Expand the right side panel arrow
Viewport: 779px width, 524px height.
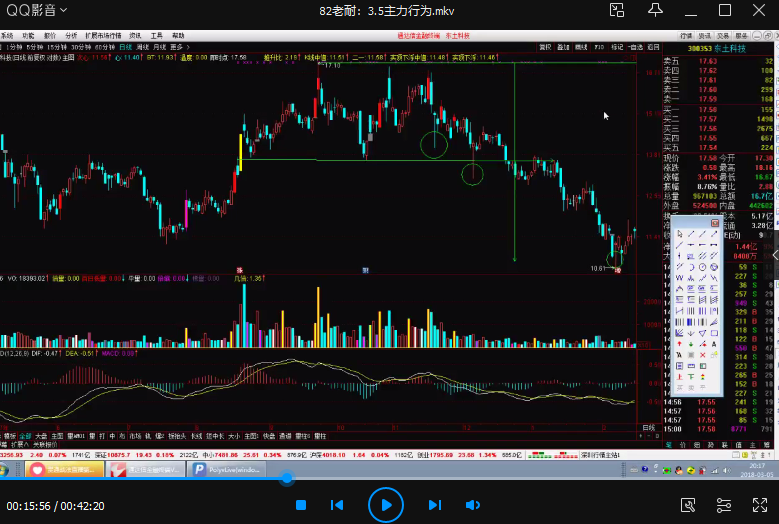[x=773, y=256]
